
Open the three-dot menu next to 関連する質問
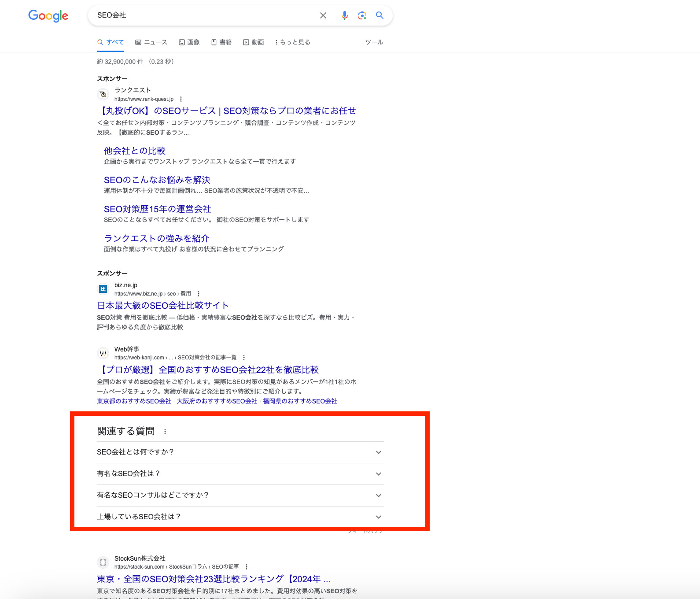(165, 432)
